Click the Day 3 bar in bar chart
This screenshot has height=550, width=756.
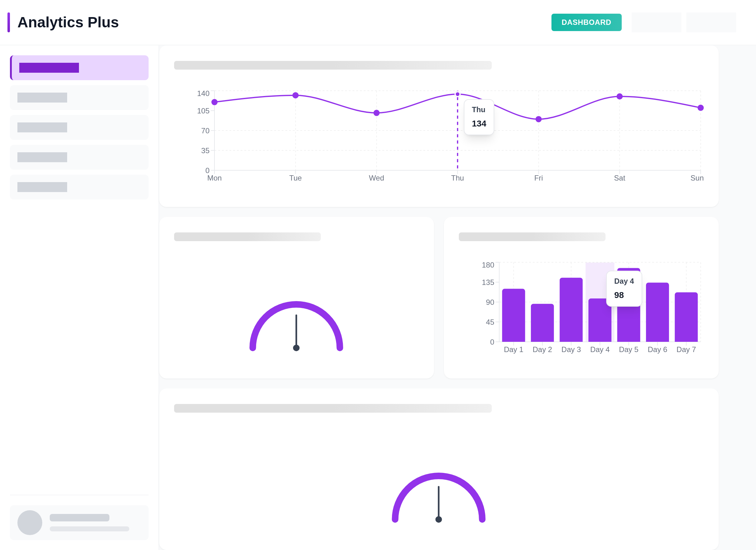[x=571, y=310]
